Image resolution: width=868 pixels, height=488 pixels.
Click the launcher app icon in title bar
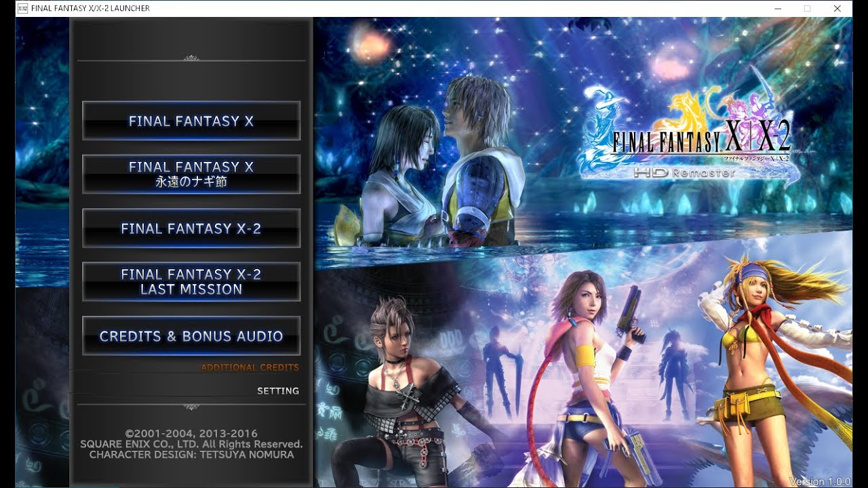pos(22,8)
